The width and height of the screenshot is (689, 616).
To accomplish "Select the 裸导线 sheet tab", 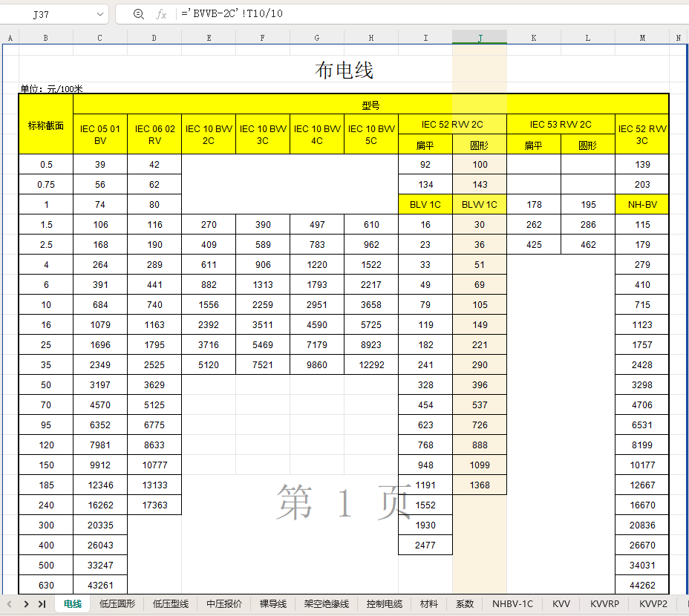I will tap(272, 604).
